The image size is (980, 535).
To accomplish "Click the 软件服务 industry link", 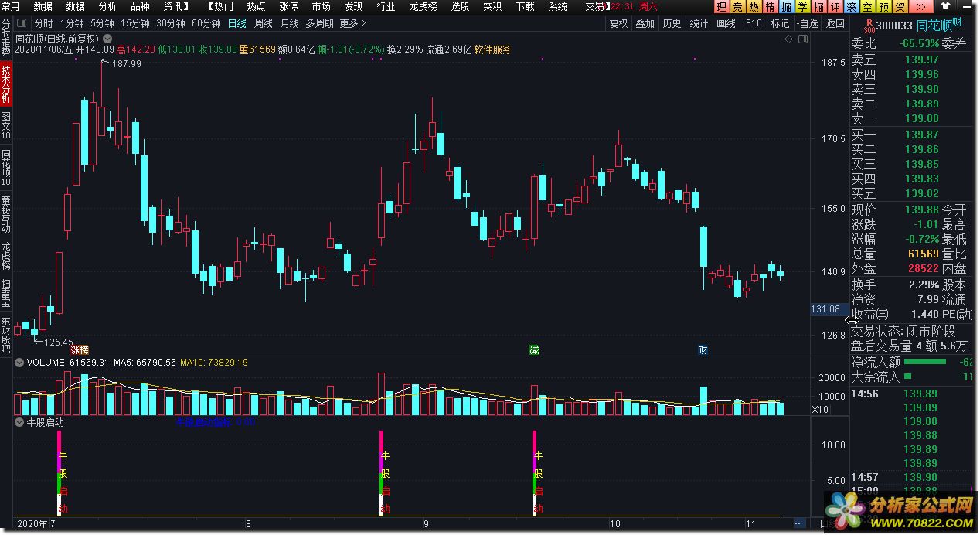I will [492, 49].
